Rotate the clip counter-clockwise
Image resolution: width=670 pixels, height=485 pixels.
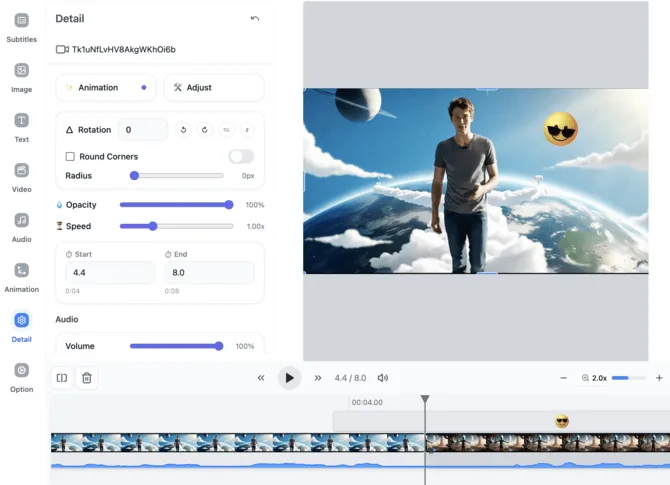(x=183, y=130)
